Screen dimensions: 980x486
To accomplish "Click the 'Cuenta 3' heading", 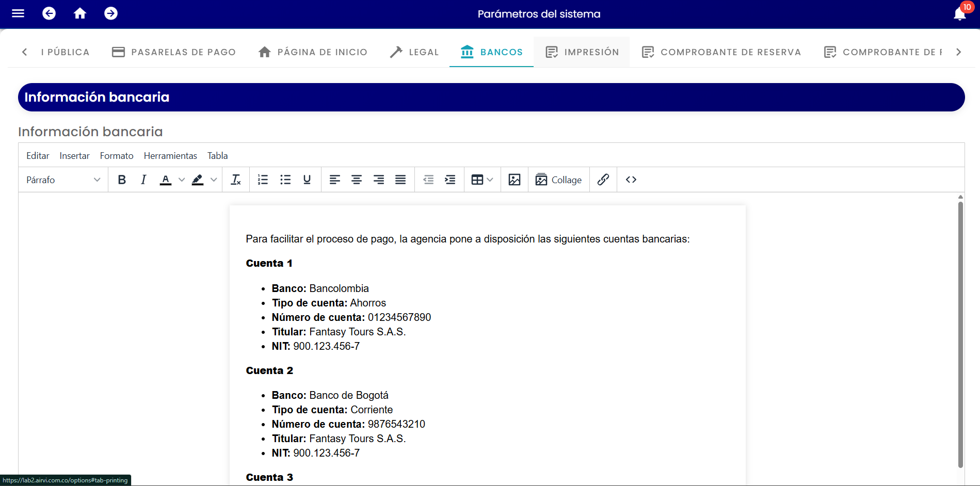I will coord(269,477).
